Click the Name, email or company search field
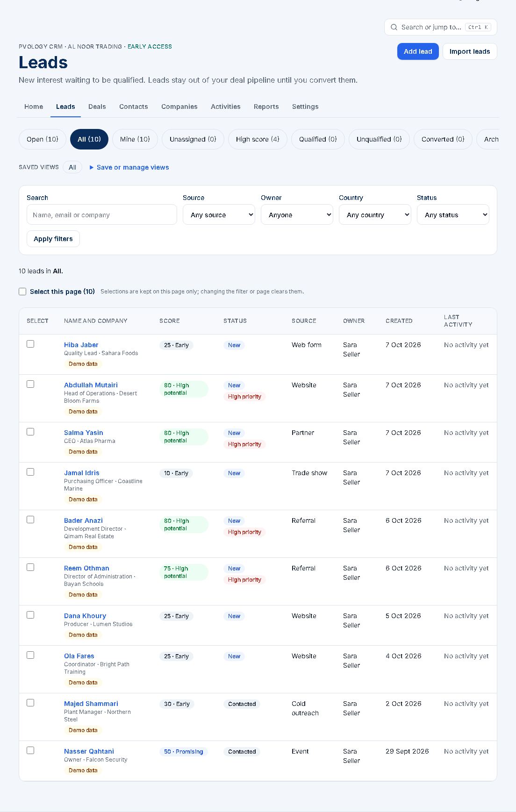The image size is (516, 812). click(102, 215)
